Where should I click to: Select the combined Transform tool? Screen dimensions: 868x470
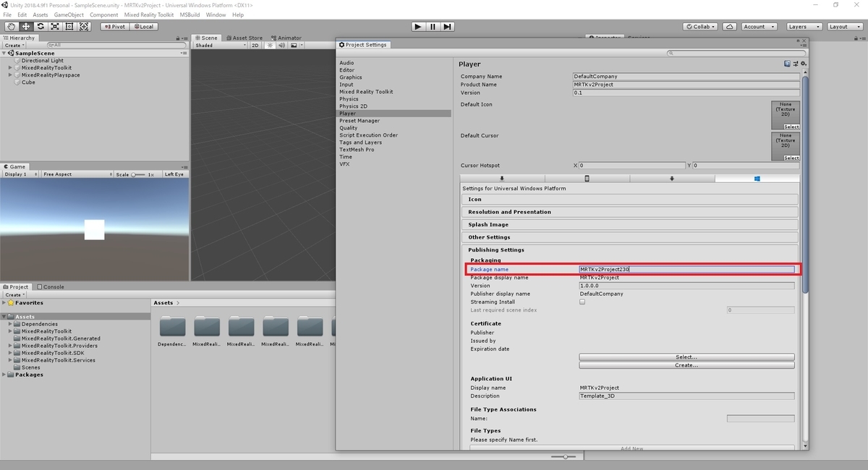[84, 27]
